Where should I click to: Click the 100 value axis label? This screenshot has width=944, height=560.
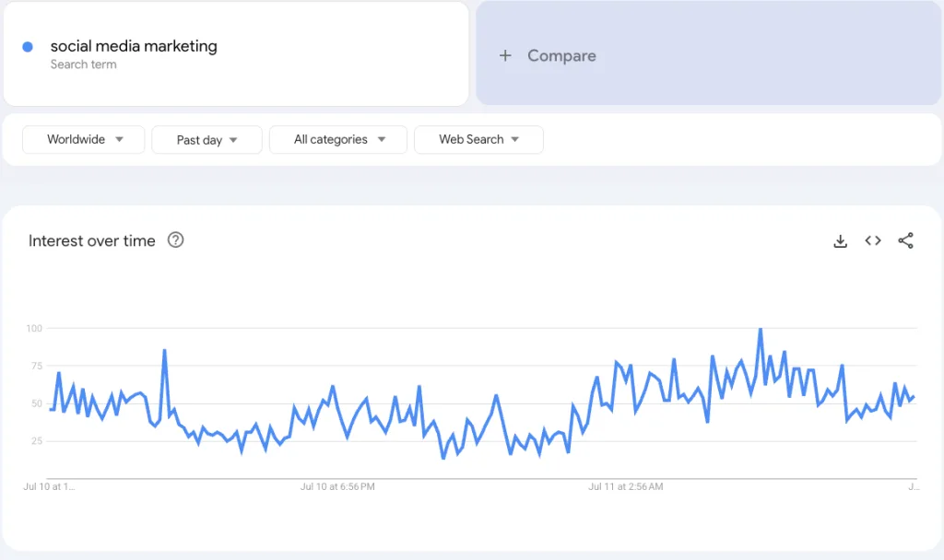coord(34,329)
